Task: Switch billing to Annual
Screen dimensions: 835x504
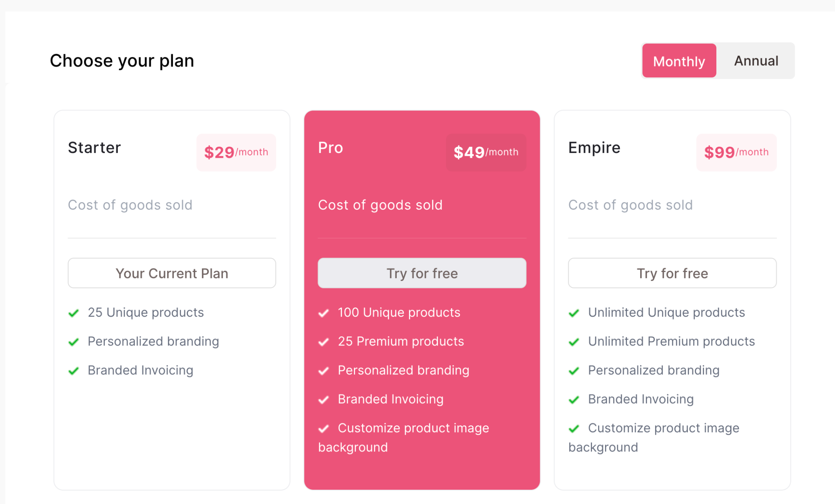Action: 756,60
